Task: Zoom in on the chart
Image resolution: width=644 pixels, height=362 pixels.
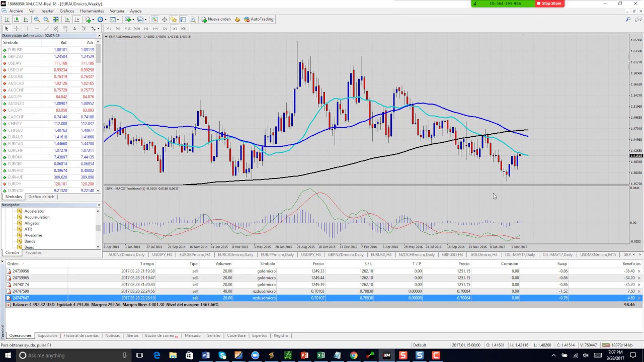Action: tap(37, 19)
